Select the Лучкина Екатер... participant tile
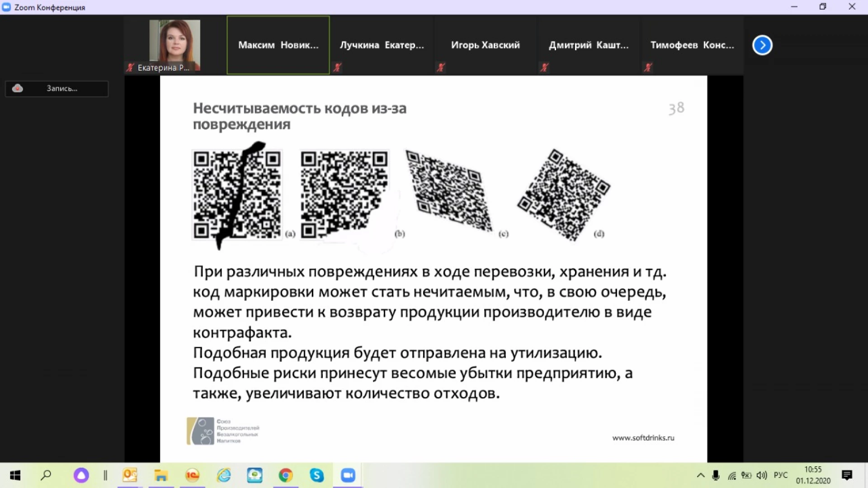Viewport: 868px width, 488px height. 382,45
